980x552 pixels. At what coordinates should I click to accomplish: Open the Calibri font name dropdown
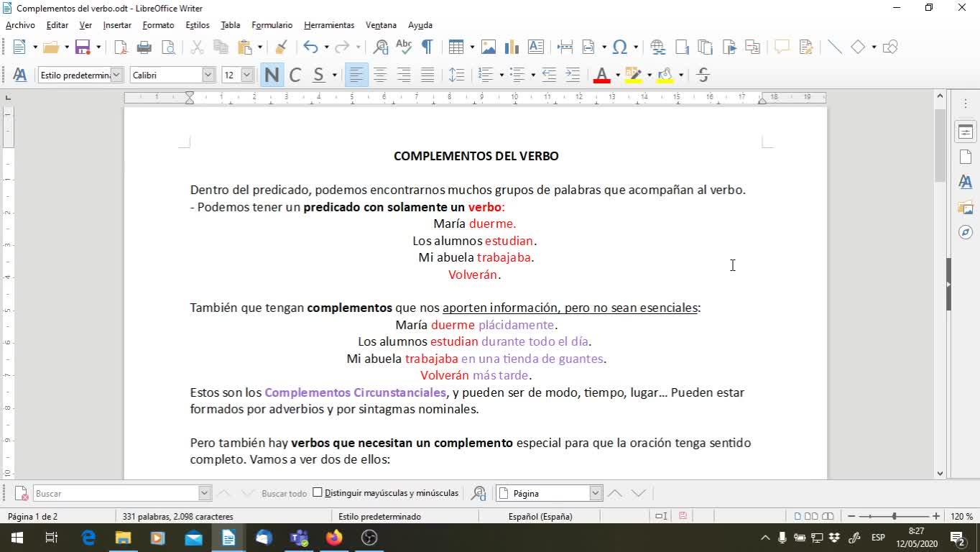(208, 75)
